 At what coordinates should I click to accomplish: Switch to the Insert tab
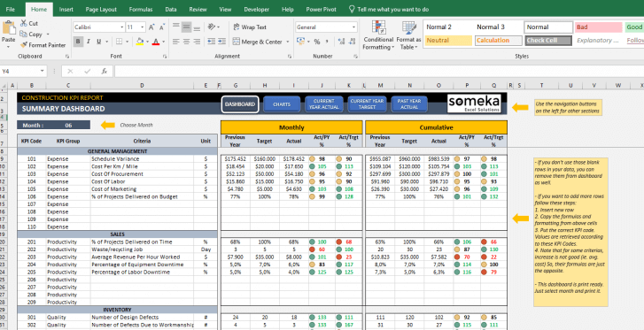[x=66, y=9]
